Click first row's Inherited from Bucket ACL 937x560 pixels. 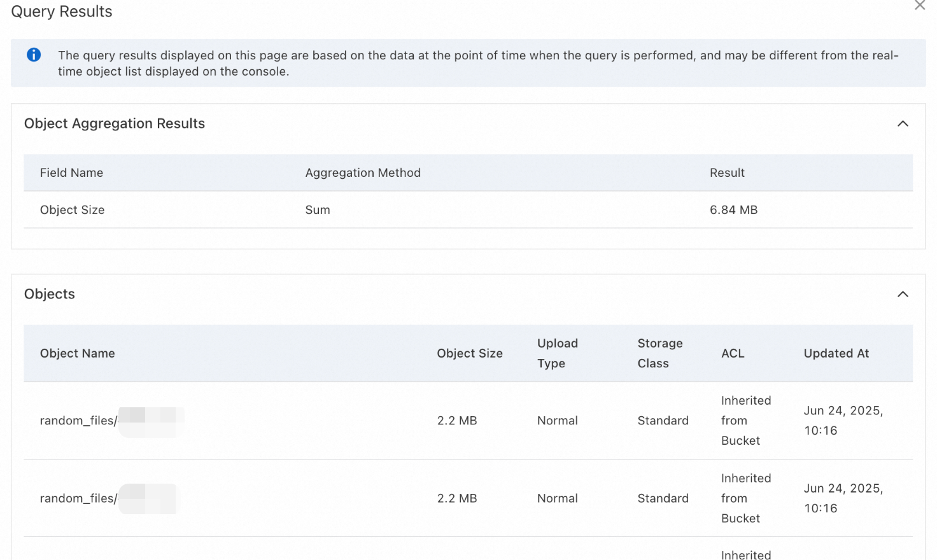tap(745, 421)
